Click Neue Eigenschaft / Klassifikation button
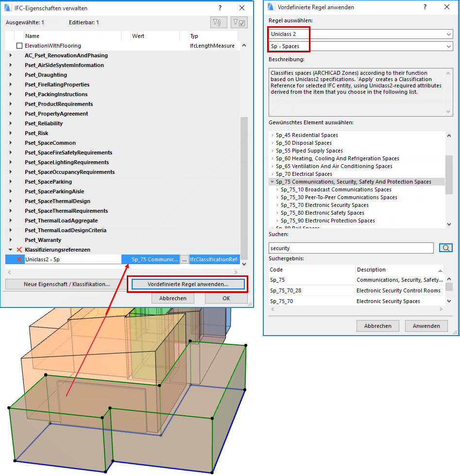460x476 pixels. [67, 284]
